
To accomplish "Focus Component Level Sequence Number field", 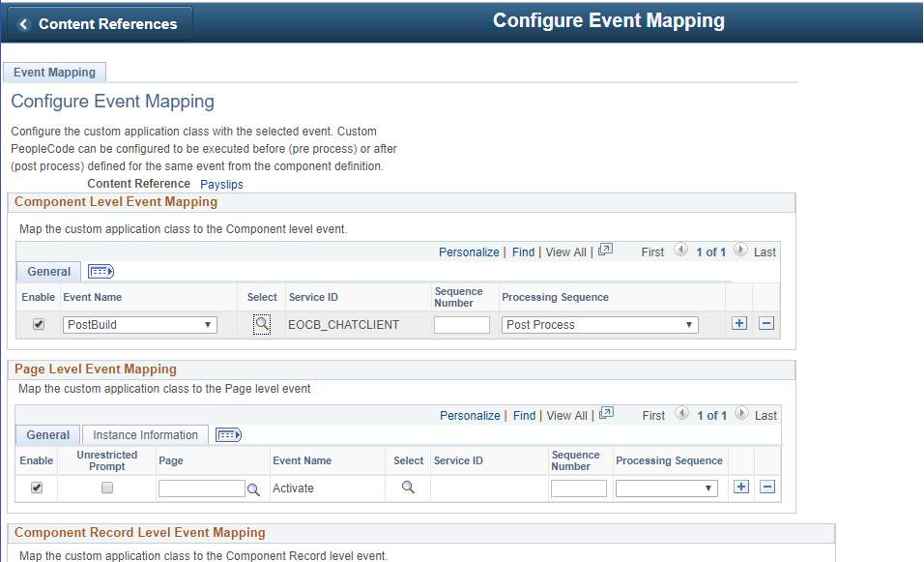I will coord(461,325).
